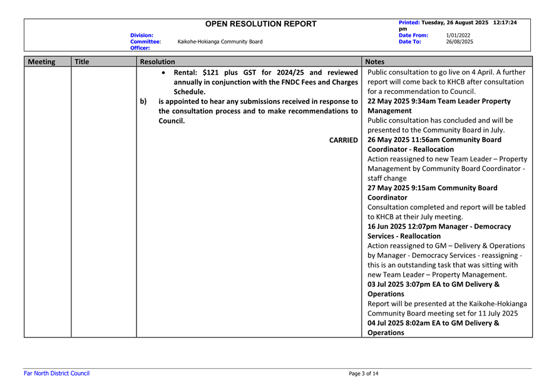Image resolution: width=554 pixels, height=392 pixels.
Task: Select the 27 May 2025 9:15am note heading
Action: tap(432, 188)
